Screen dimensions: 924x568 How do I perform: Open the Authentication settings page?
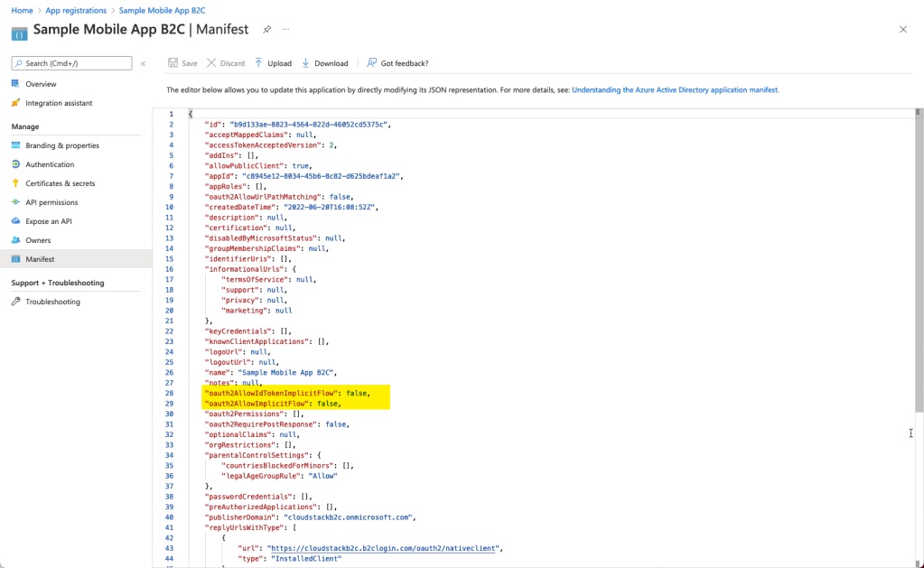[x=50, y=164]
